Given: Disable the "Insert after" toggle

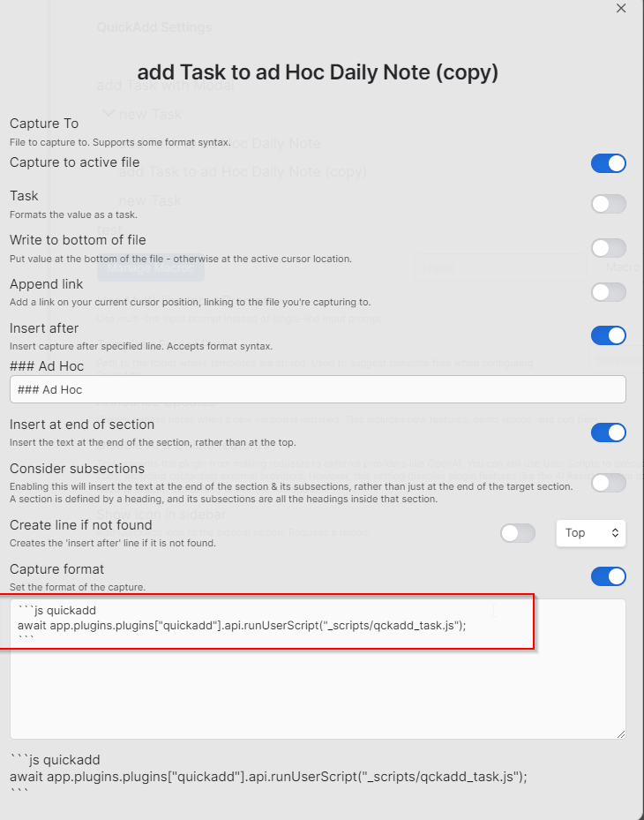Looking at the screenshot, I should pyautogui.click(x=609, y=335).
